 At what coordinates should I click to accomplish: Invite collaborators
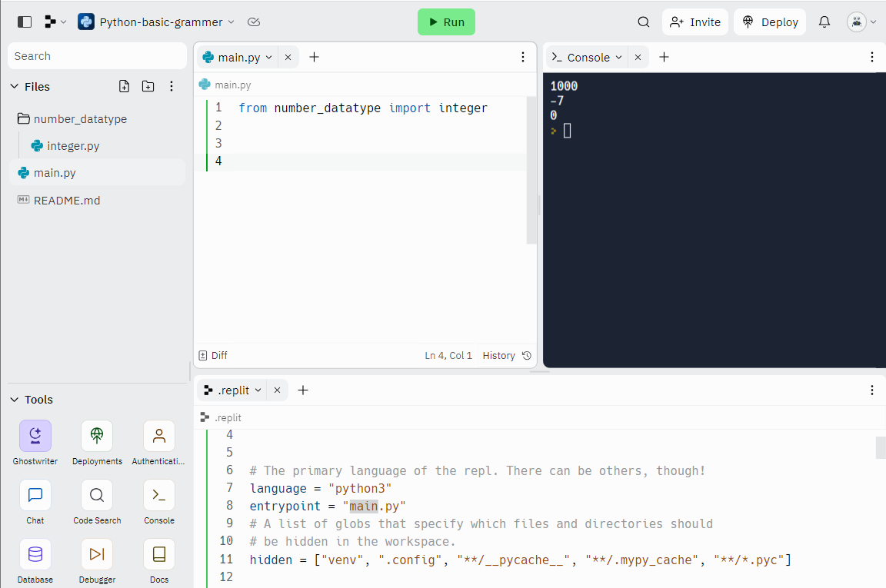tap(695, 22)
